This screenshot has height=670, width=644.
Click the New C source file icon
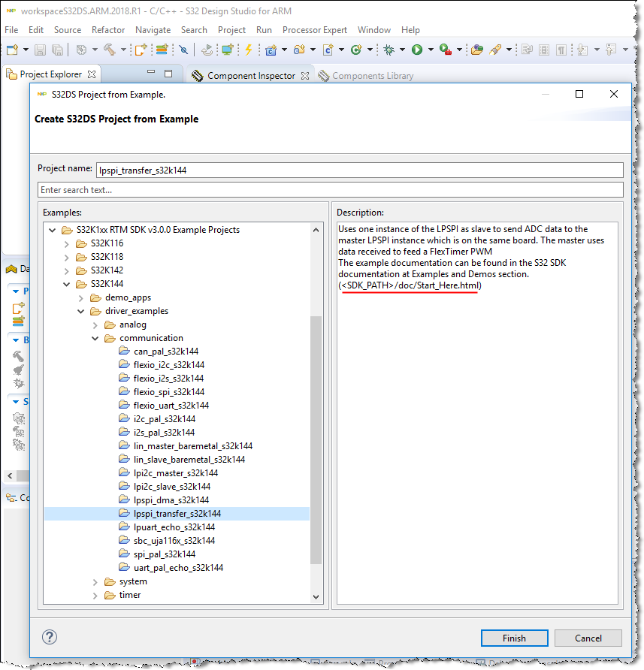click(x=328, y=50)
